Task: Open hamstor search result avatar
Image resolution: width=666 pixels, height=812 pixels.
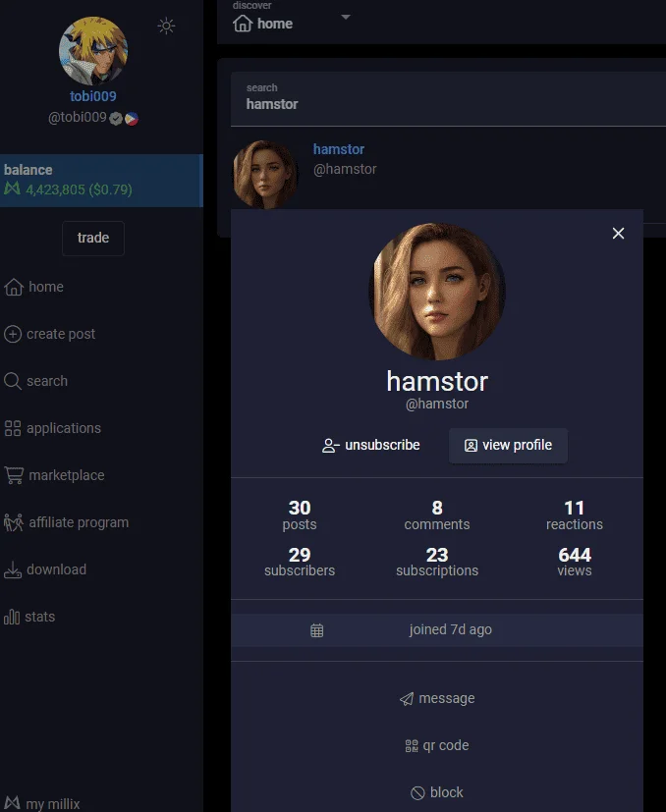Action: (x=265, y=175)
